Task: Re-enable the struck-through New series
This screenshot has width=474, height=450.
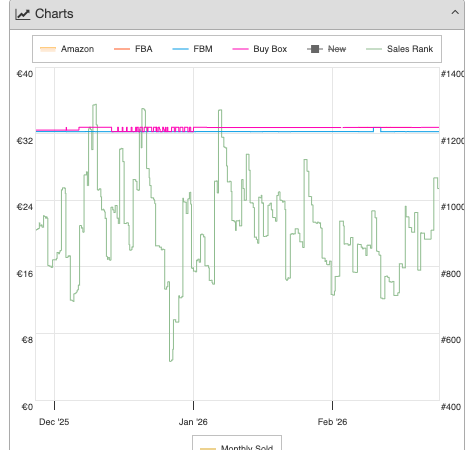Action: point(327,49)
